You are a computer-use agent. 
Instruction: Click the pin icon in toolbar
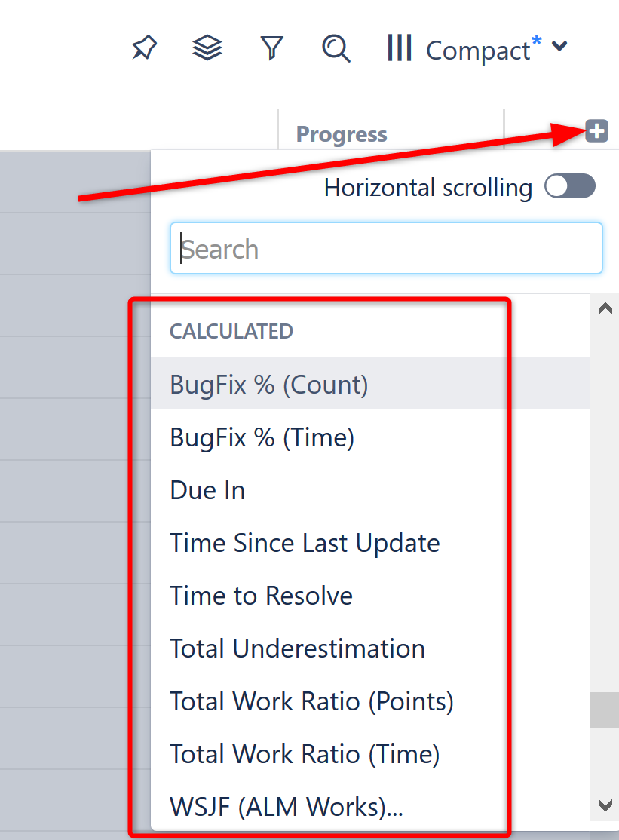[x=144, y=49]
